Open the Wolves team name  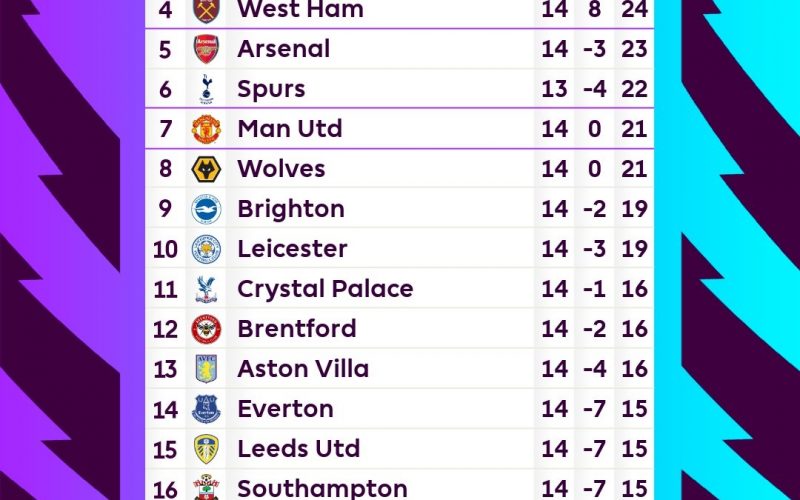281,169
